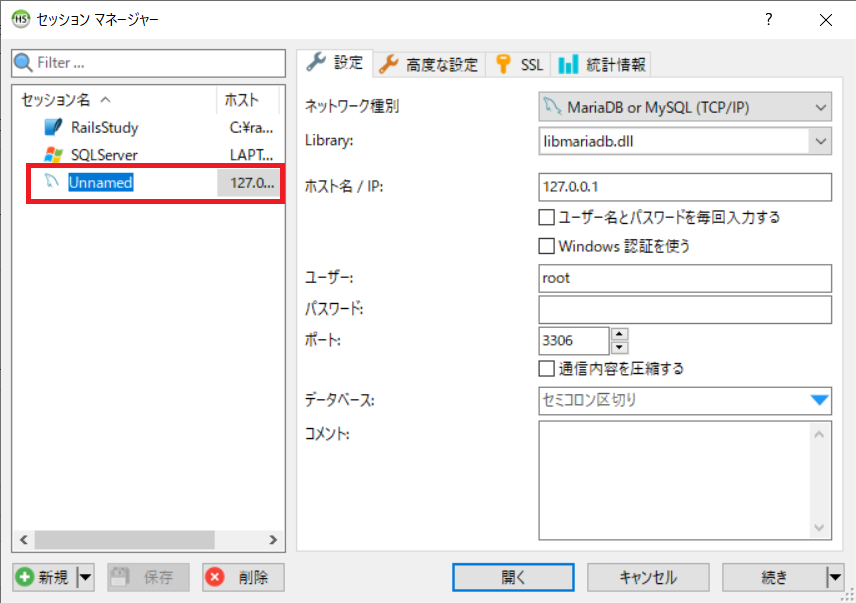Screen dimensions: 856x603
Task: Click the 削除 button
Action: point(243,577)
